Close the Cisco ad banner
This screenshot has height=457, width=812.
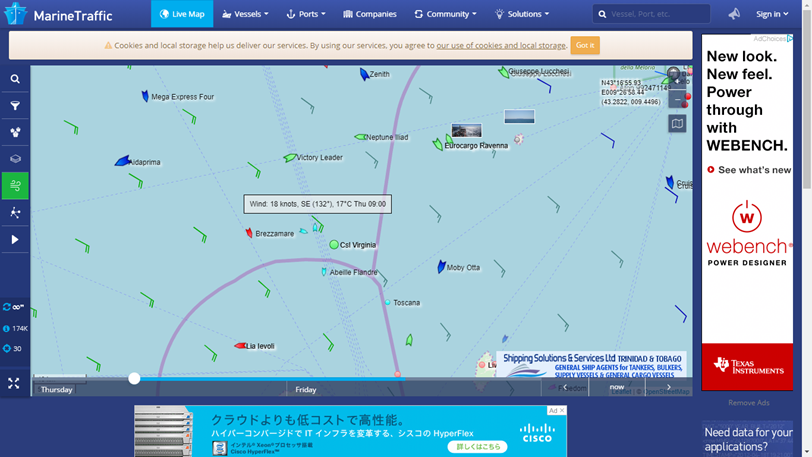(x=562, y=410)
